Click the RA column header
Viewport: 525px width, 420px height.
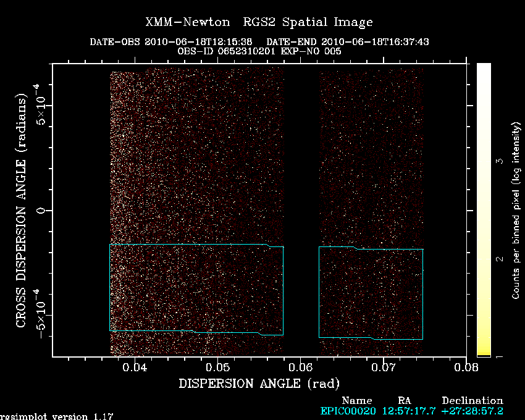404,401
